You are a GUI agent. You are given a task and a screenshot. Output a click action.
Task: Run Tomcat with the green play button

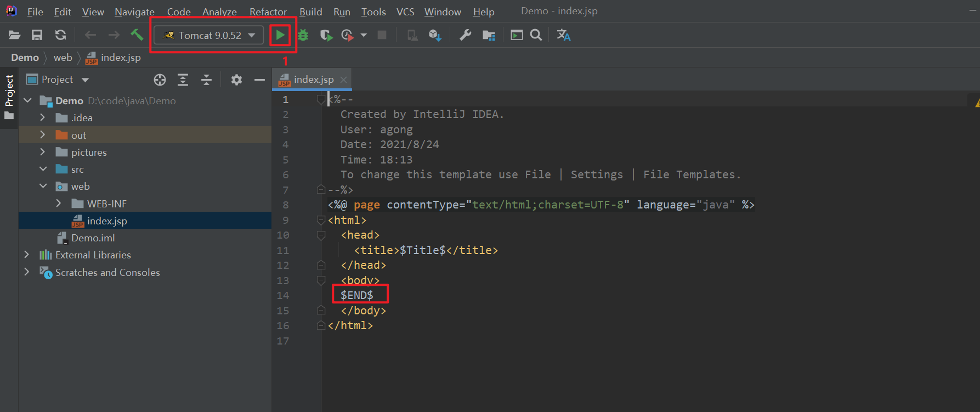(280, 35)
